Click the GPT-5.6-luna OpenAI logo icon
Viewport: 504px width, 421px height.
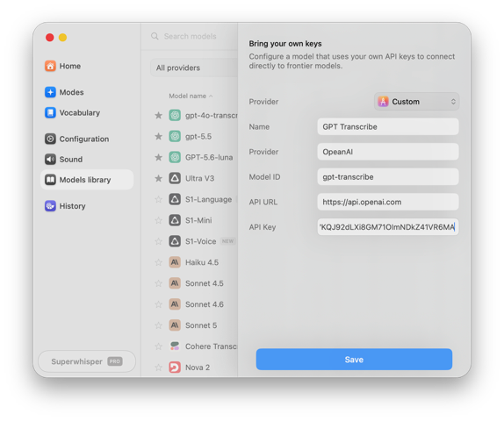point(175,157)
